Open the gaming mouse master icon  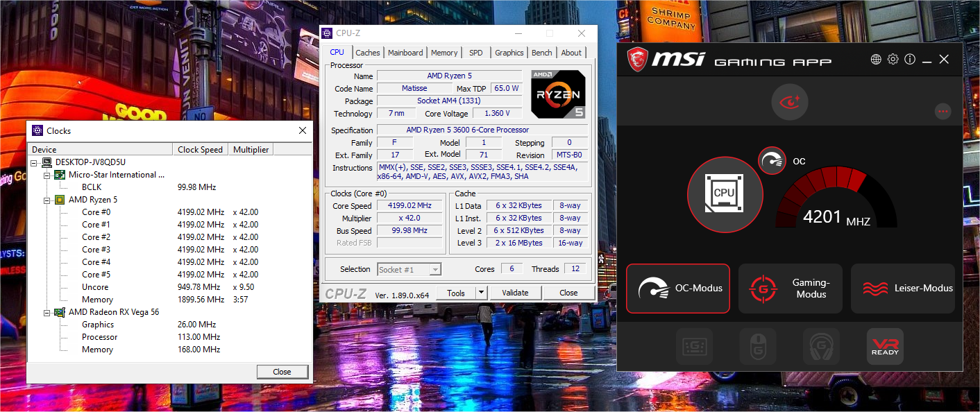(758, 346)
